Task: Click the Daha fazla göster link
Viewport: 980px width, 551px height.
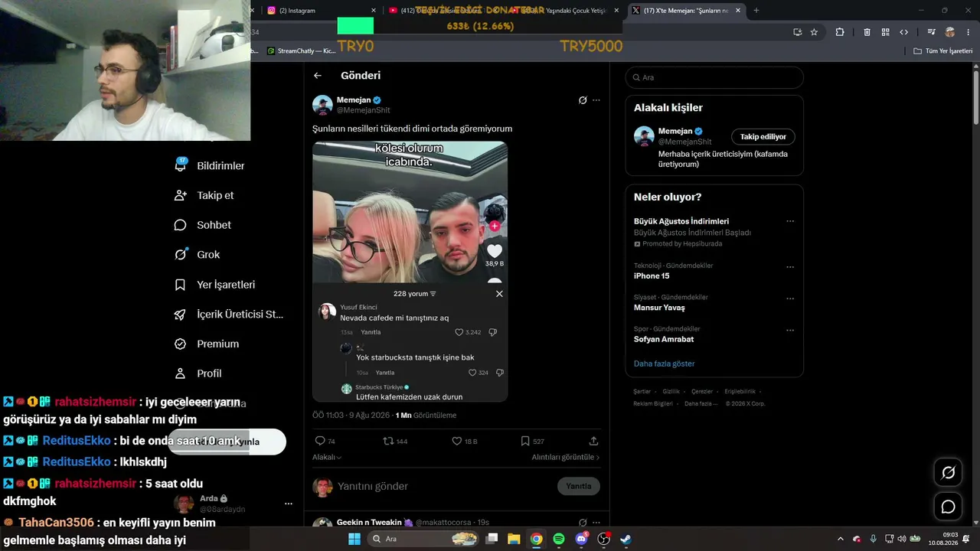Action: tap(665, 364)
